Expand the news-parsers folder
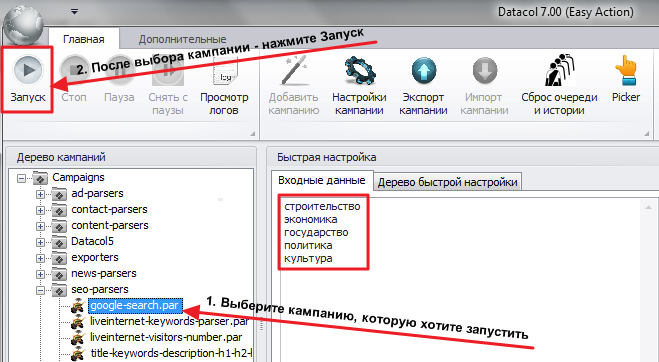The height and width of the screenshot is (362, 659). [40, 274]
